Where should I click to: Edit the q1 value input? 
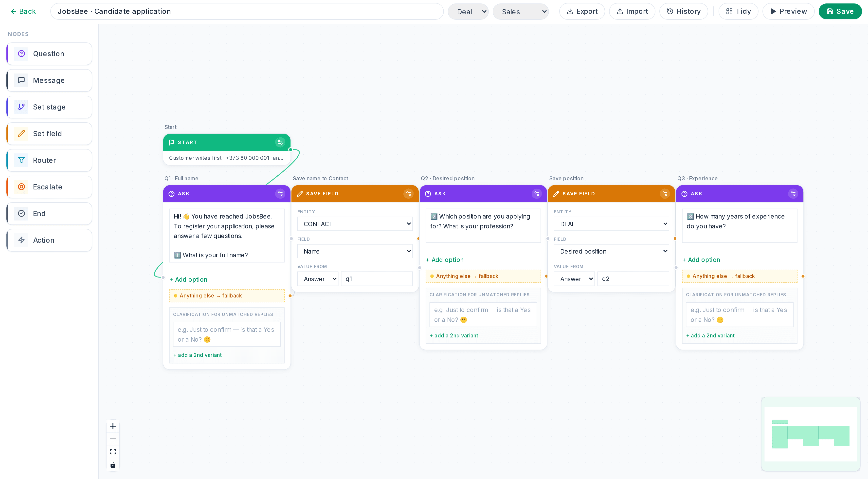[377, 279]
